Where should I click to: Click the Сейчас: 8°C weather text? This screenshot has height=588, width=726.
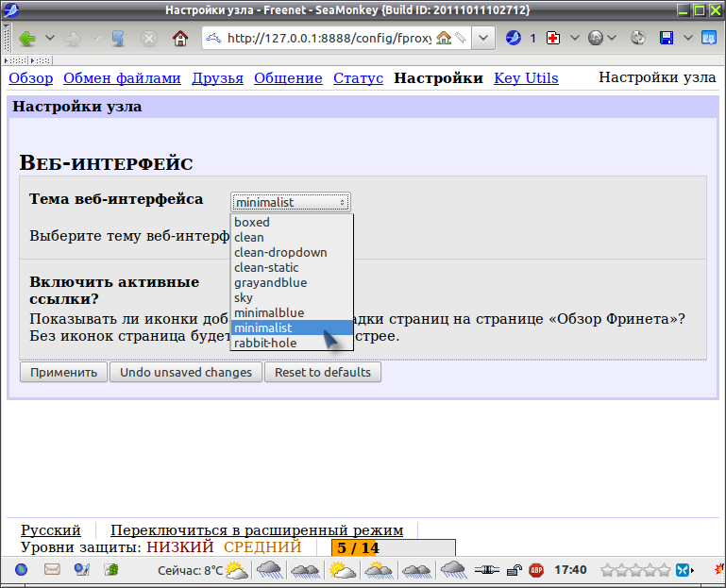point(191,570)
